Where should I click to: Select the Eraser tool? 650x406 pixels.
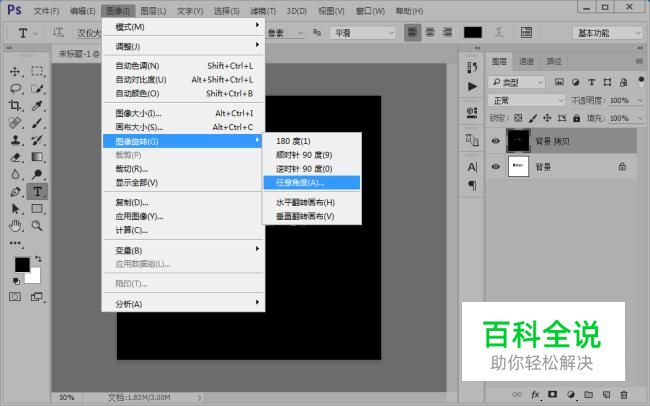pos(15,157)
